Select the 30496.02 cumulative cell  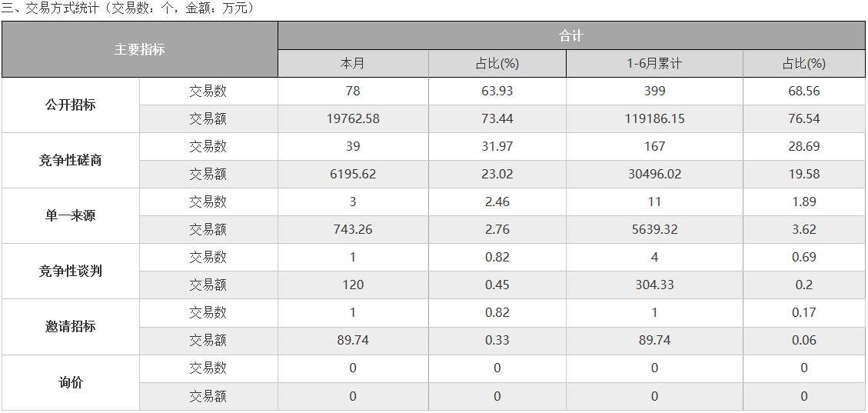tap(654, 175)
